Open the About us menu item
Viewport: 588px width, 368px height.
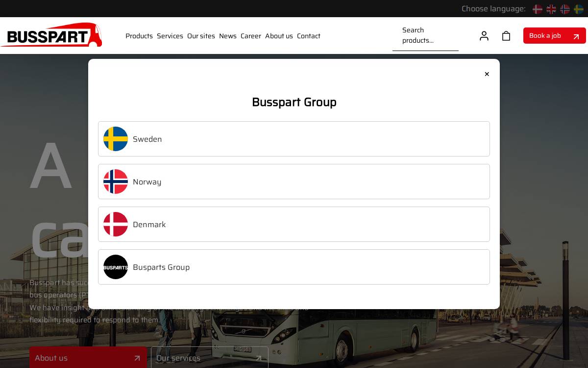(x=279, y=36)
